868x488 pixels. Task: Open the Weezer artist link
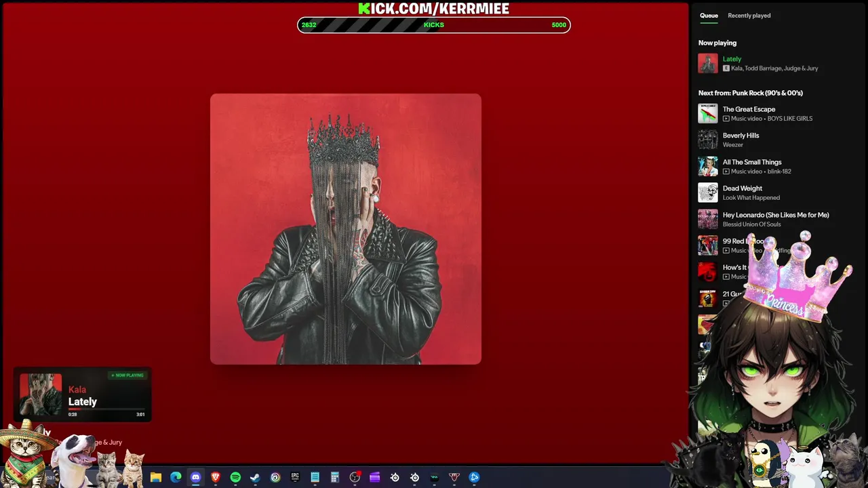(733, 145)
